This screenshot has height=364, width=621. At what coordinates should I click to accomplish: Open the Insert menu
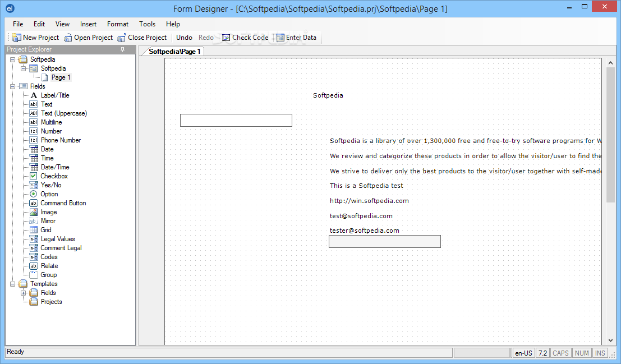pyautogui.click(x=88, y=24)
